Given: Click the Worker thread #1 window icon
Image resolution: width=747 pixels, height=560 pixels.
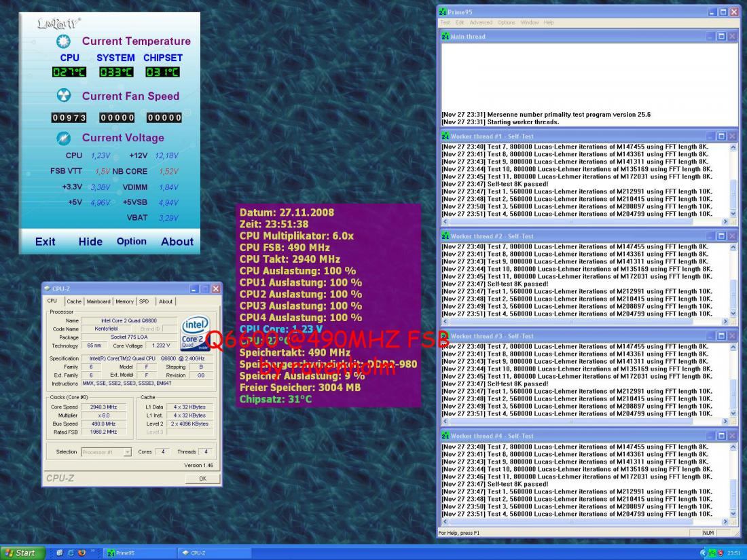Looking at the screenshot, I should click(445, 136).
